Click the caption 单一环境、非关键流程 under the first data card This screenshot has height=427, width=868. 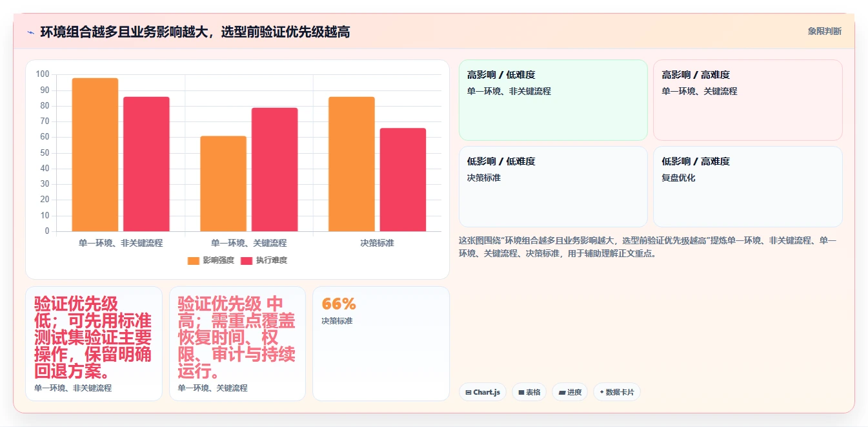(73, 388)
